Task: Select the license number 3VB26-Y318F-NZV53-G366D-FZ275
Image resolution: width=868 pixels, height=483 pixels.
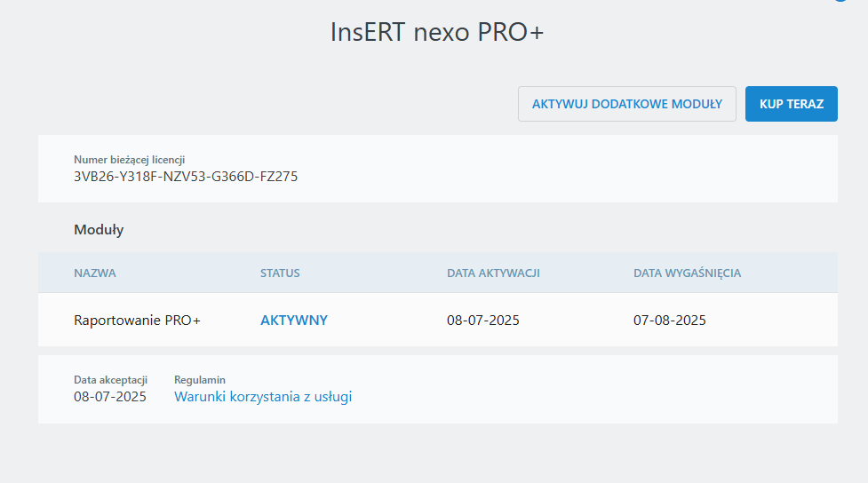Action: pyautogui.click(x=186, y=177)
